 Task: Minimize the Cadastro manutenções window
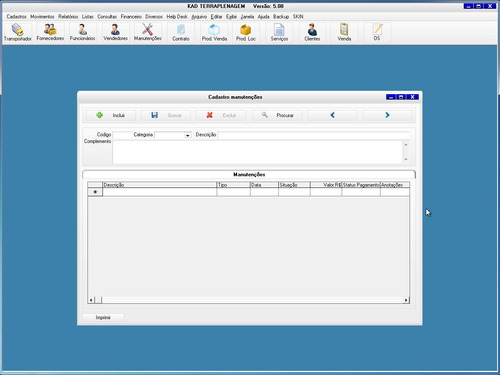coord(391,97)
